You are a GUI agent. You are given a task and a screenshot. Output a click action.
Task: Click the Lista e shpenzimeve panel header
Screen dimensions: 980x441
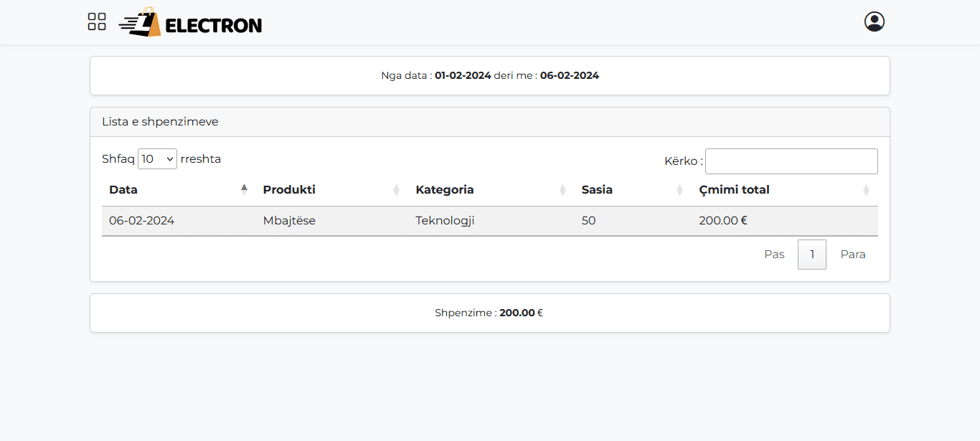click(x=160, y=122)
